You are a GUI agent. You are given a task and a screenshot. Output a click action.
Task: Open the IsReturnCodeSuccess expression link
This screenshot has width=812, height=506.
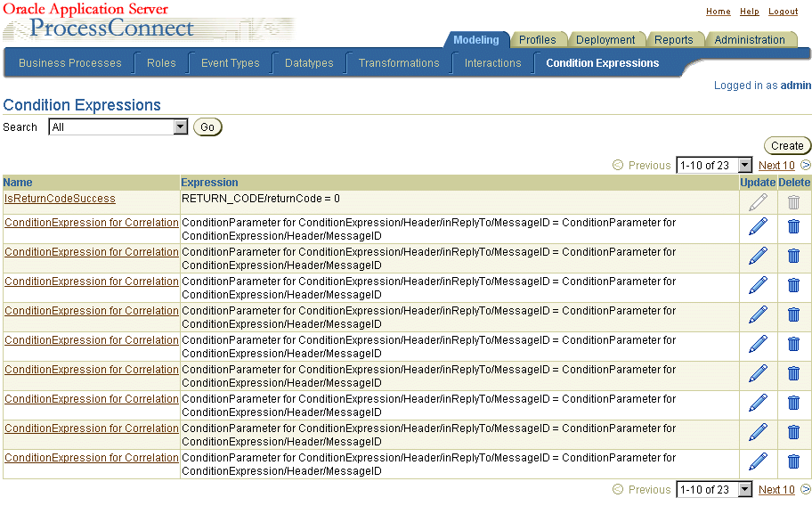pyautogui.click(x=60, y=199)
